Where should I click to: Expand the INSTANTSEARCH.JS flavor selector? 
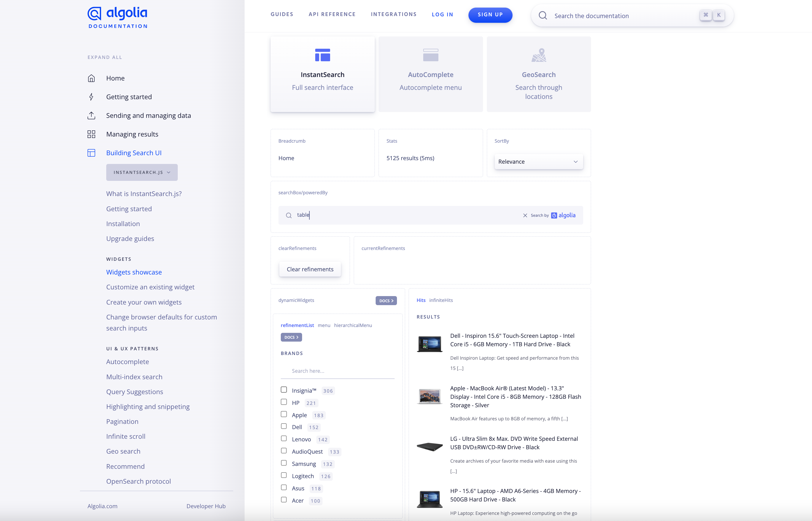tap(142, 172)
